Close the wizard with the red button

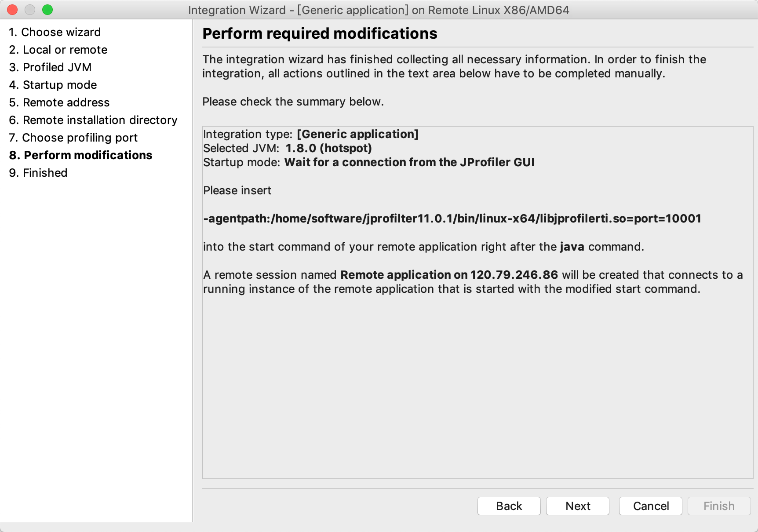point(12,10)
